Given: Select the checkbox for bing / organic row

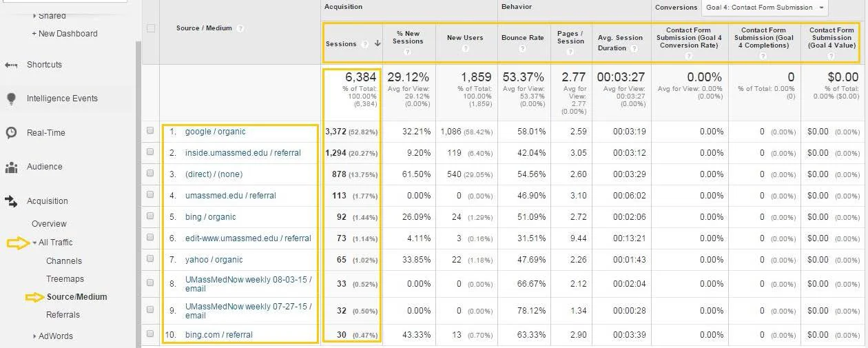Looking at the screenshot, I should pyautogui.click(x=150, y=216).
